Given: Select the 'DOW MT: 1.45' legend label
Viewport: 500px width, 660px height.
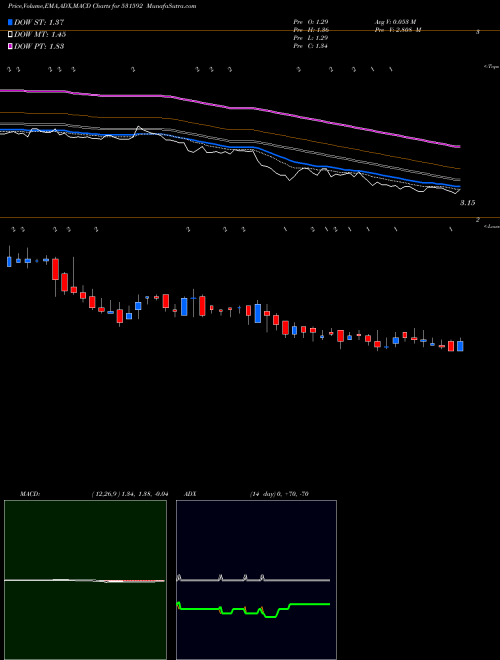Looking at the screenshot, I should (x=40, y=35).
